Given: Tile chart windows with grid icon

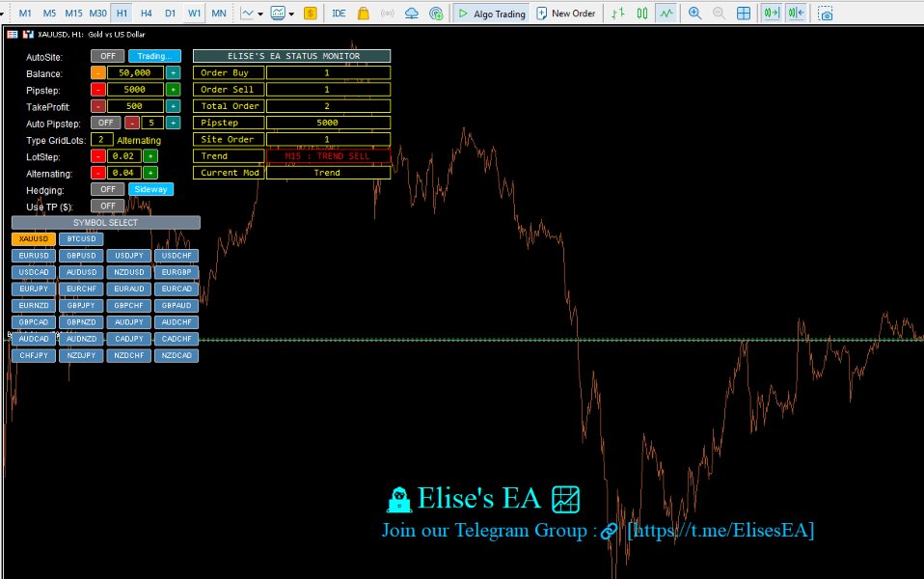Looking at the screenshot, I should pos(744,13).
